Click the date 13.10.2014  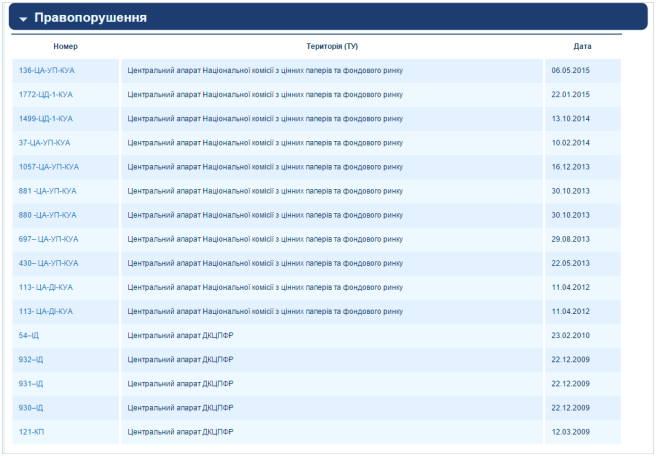click(571, 118)
